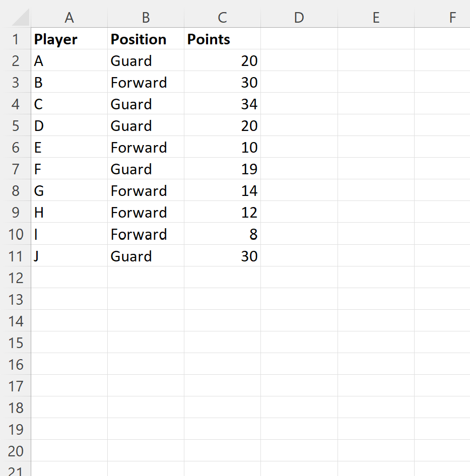Click the Player header cell

point(69,39)
